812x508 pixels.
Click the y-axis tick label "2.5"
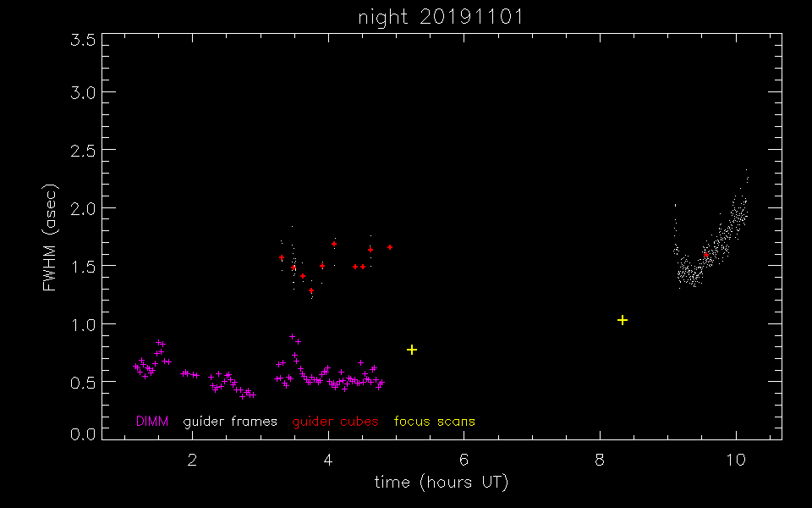coord(83,151)
